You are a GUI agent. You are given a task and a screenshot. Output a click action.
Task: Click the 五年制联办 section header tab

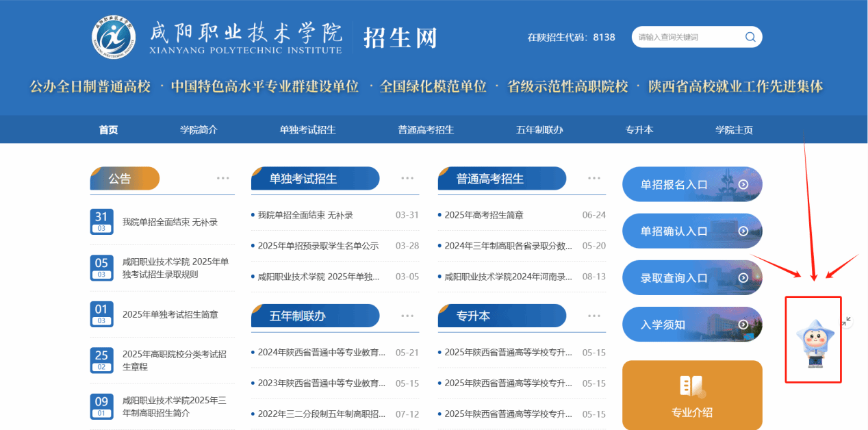point(315,316)
